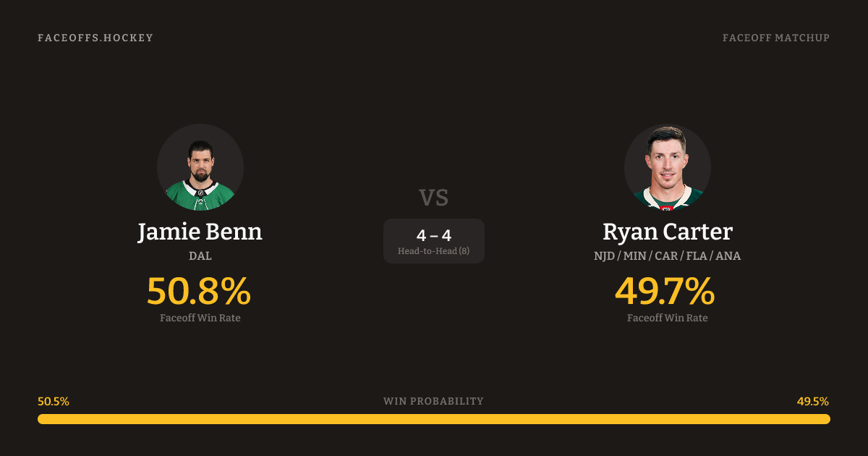Click Faceoff Win Rate label under 49.7%
The image size is (868, 456).
(668, 318)
